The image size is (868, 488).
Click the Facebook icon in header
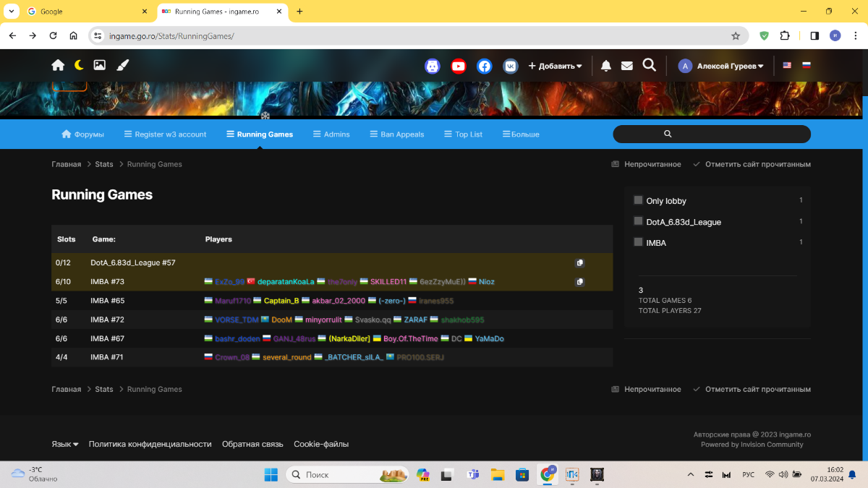pos(485,66)
